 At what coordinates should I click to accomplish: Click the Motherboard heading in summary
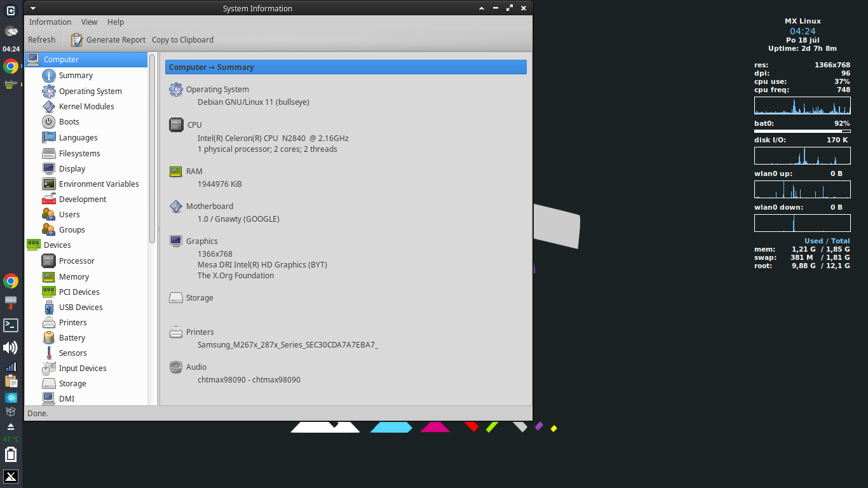coord(210,206)
